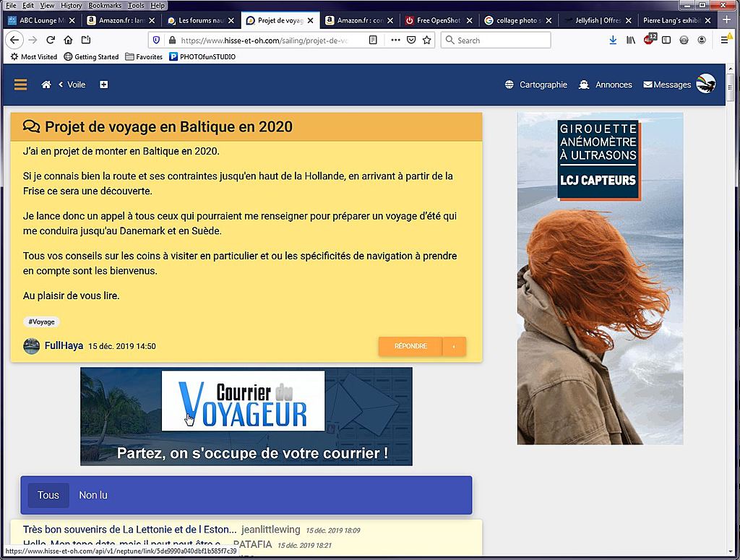
Task: Open the LCJ Capteurs girouette ad
Action: pyautogui.click(x=601, y=278)
